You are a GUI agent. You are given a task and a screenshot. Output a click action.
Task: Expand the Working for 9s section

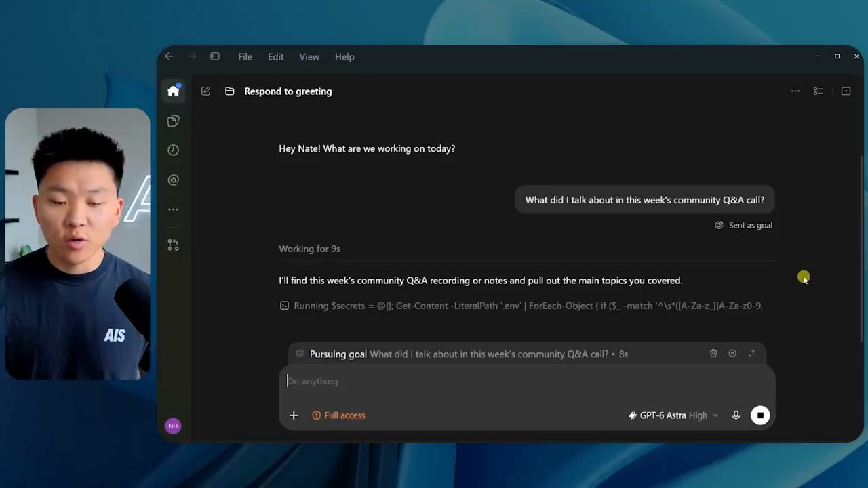click(x=309, y=249)
